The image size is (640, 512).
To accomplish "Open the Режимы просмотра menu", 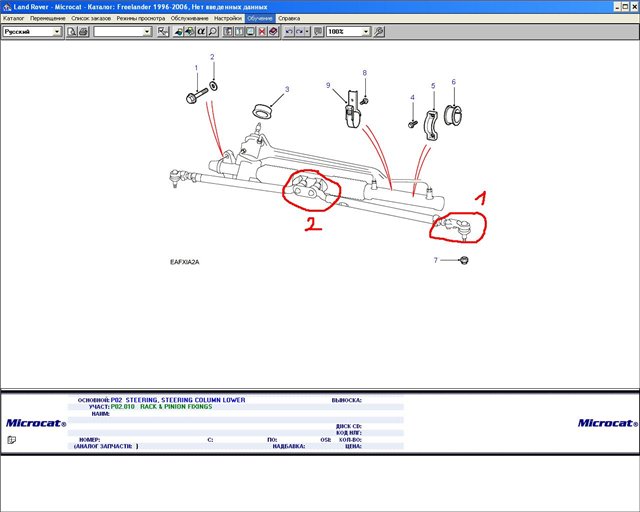I will tap(141, 18).
